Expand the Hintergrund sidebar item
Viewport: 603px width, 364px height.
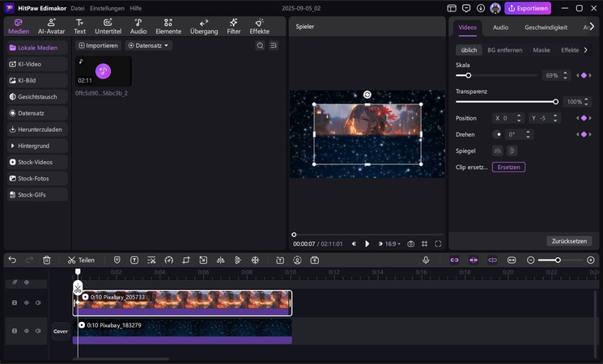pos(37,146)
